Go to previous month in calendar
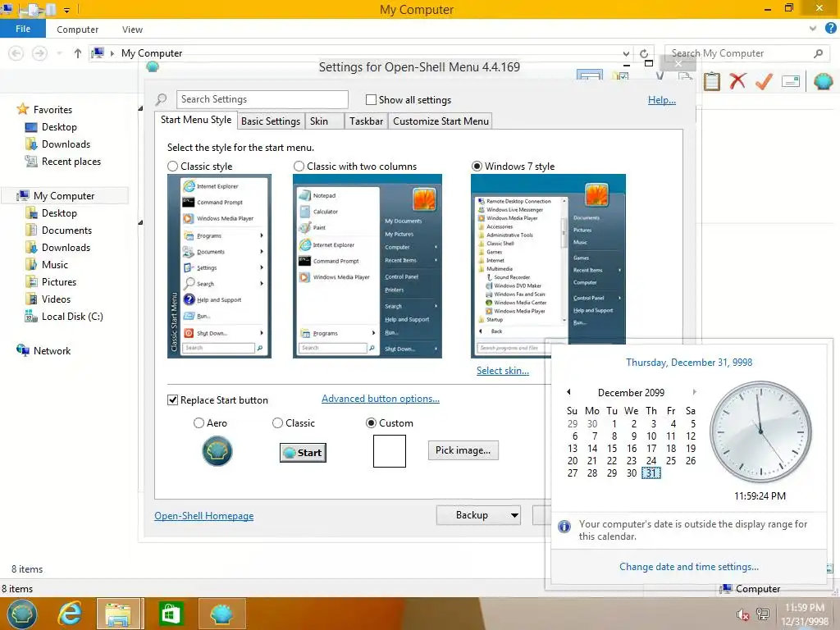The width and height of the screenshot is (840, 630). coord(568,391)
